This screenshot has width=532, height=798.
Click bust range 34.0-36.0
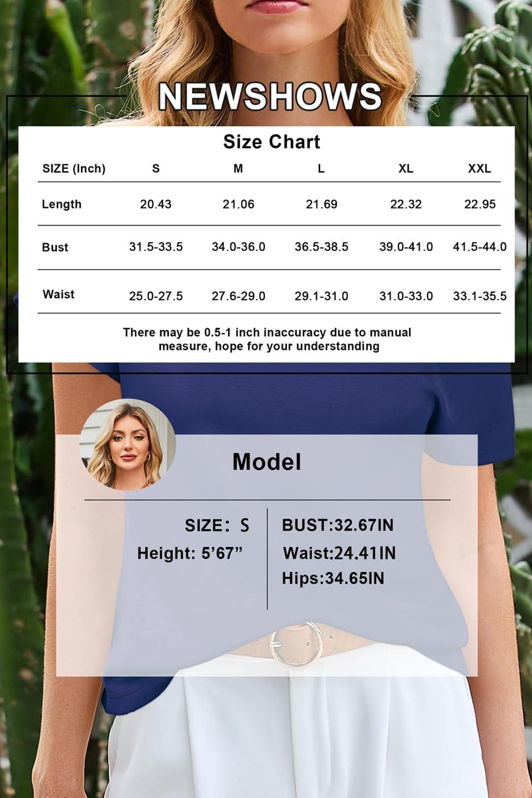tap(238, 247)
